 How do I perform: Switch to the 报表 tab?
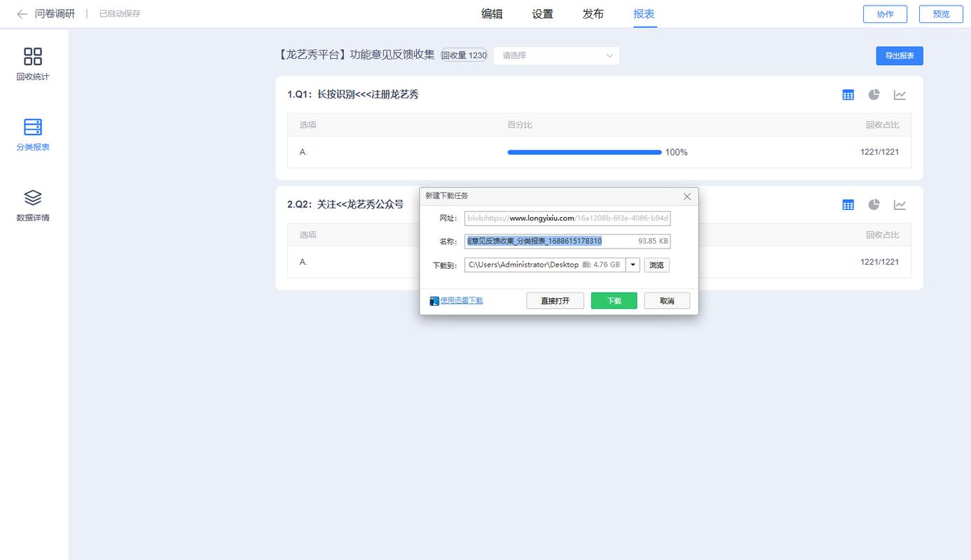644,14
